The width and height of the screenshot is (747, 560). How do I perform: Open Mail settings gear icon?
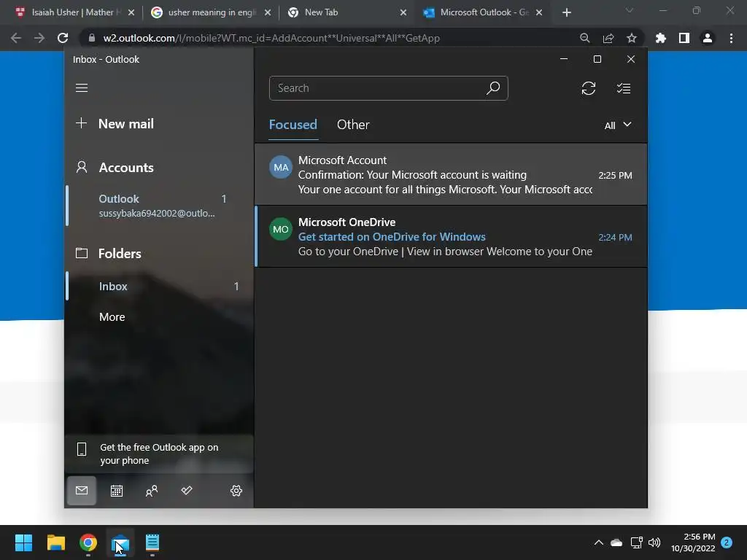click(x=236, y=491)
